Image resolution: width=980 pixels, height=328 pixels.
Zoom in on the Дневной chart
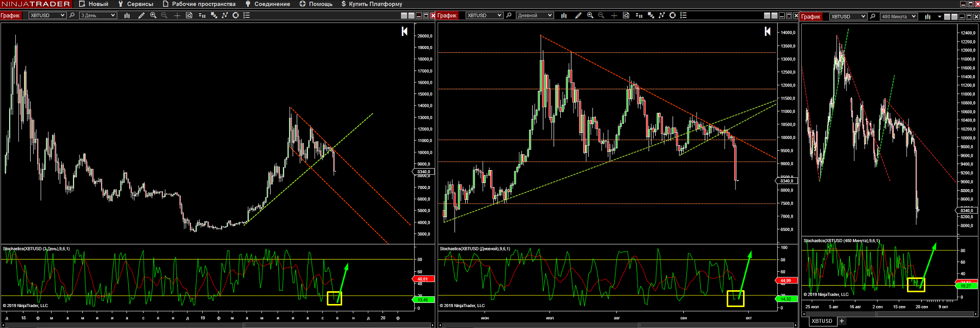(590, 15)
